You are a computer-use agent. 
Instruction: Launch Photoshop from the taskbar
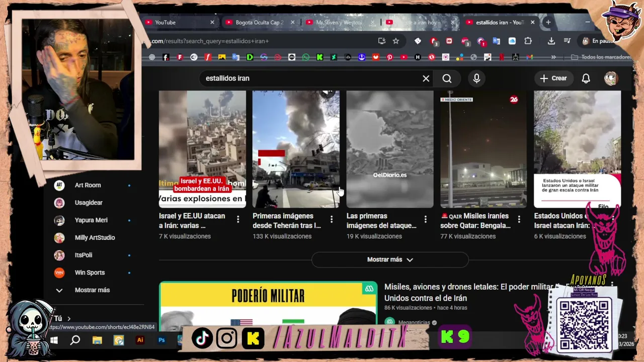point(162,340)
